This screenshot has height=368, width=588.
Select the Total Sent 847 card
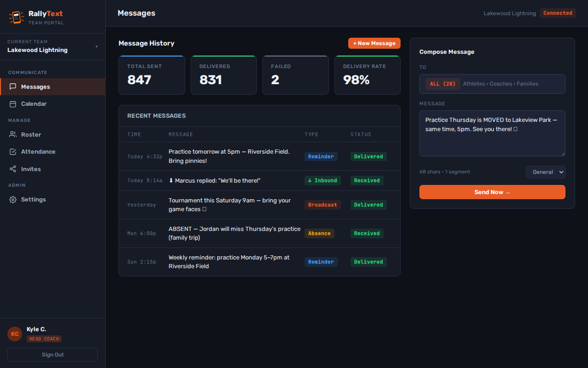(152, 75)
